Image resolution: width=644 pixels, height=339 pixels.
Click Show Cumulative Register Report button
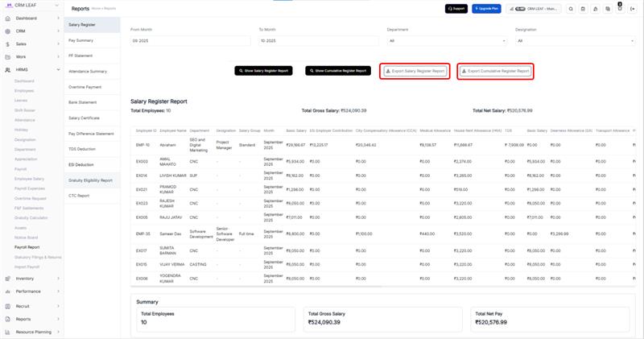pos(338,71)
